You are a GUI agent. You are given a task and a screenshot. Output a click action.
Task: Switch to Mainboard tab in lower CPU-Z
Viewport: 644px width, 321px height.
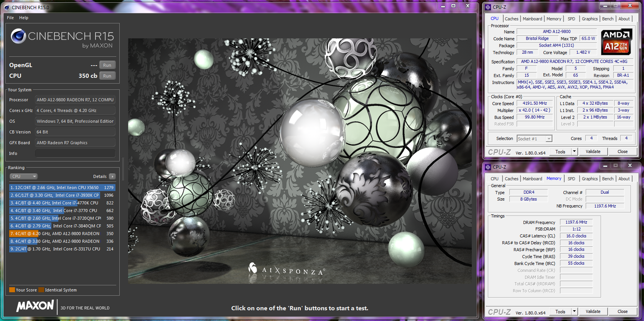pos(532,179)
